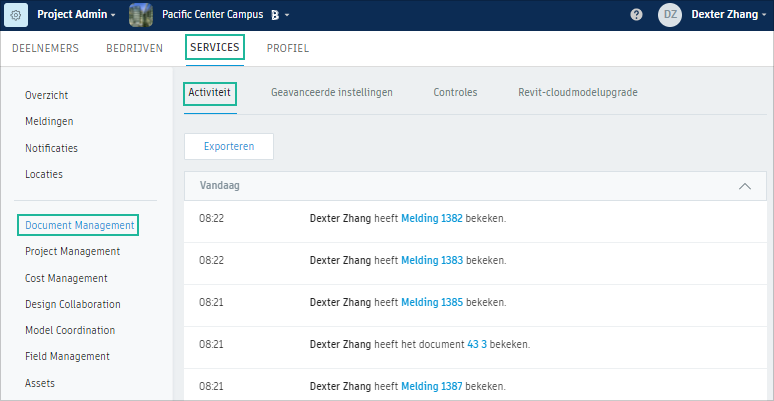Open Model Coordination in the sidebar
774x401 pixels.
[x=70, y=330]
